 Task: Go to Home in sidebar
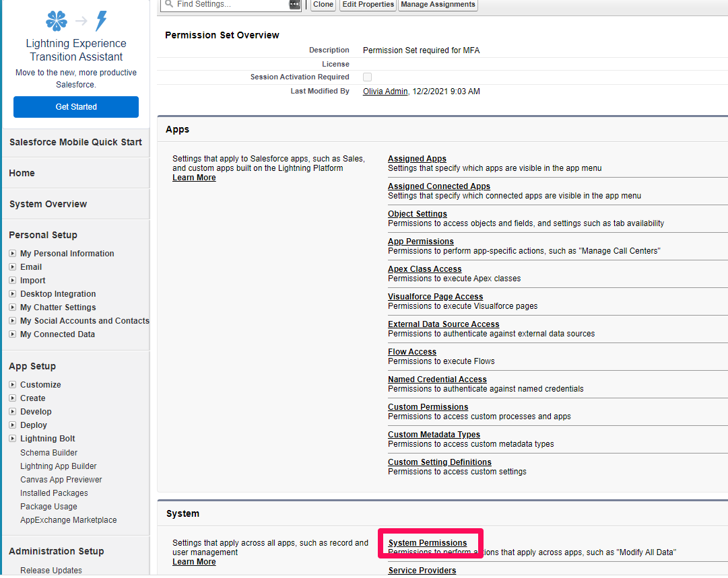(22, 173)
